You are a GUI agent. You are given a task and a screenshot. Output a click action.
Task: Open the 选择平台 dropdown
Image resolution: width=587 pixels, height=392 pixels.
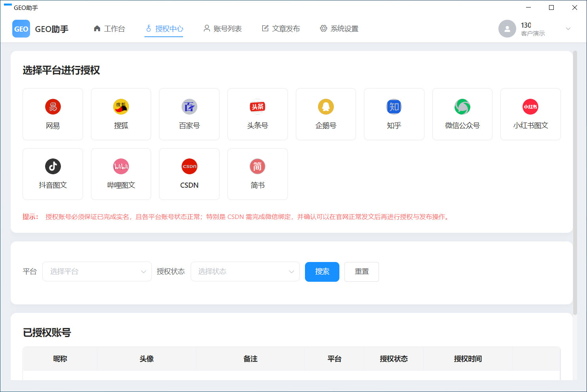point(97,271)
